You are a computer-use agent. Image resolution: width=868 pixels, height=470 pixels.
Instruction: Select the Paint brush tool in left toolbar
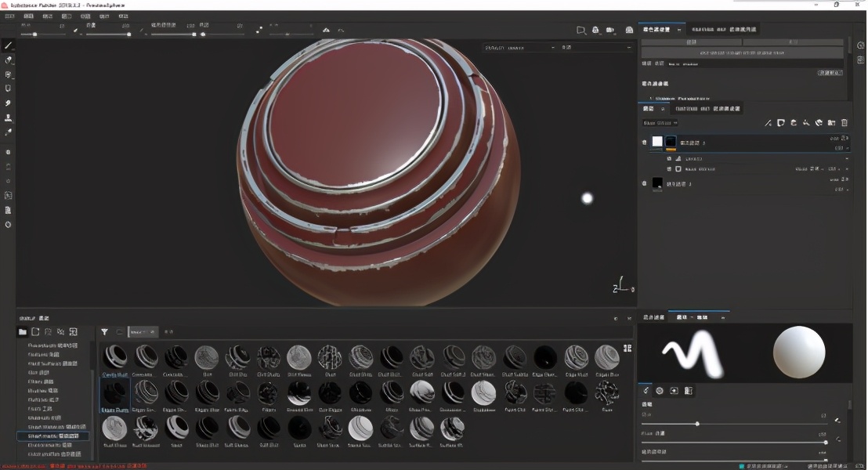8,45
